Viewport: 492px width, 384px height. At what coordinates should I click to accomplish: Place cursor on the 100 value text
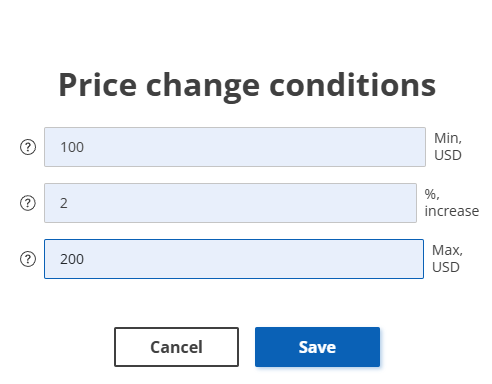pos(72,147)
